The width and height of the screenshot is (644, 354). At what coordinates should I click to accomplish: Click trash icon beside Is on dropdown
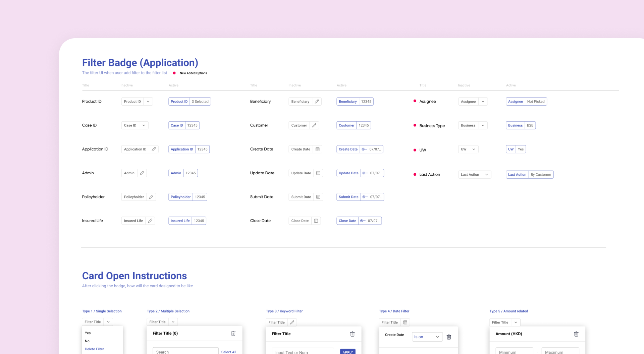pyautogui.click(x=449, y=337)
